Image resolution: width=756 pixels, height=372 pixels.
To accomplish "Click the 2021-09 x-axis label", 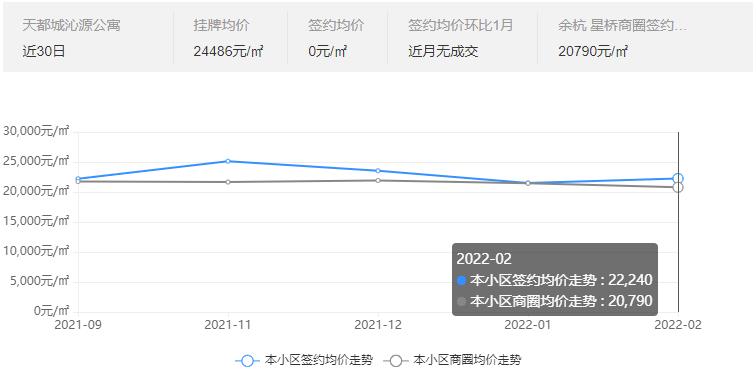I will (78, 325).
